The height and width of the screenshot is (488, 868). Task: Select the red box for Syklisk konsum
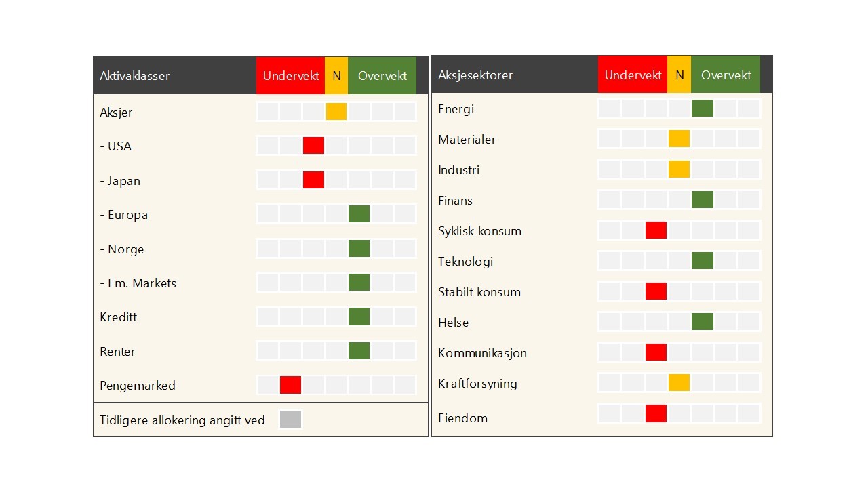tap(656, 230)
